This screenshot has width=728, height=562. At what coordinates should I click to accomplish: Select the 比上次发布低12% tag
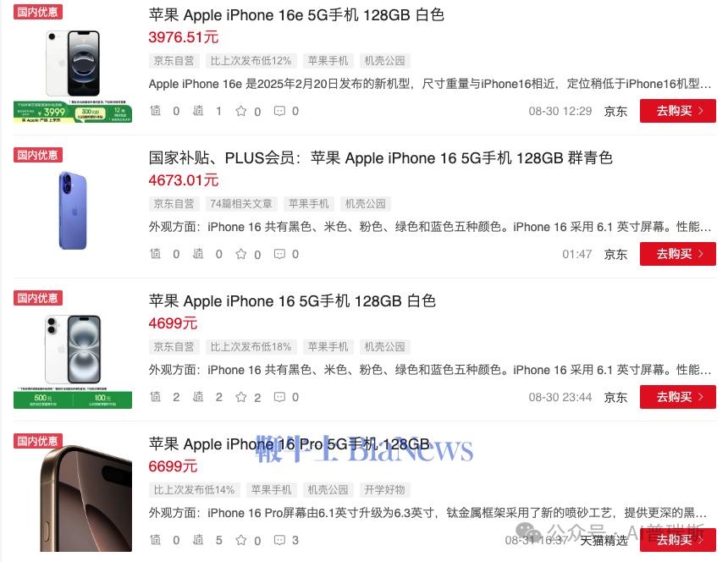click(x=251, y=61)
